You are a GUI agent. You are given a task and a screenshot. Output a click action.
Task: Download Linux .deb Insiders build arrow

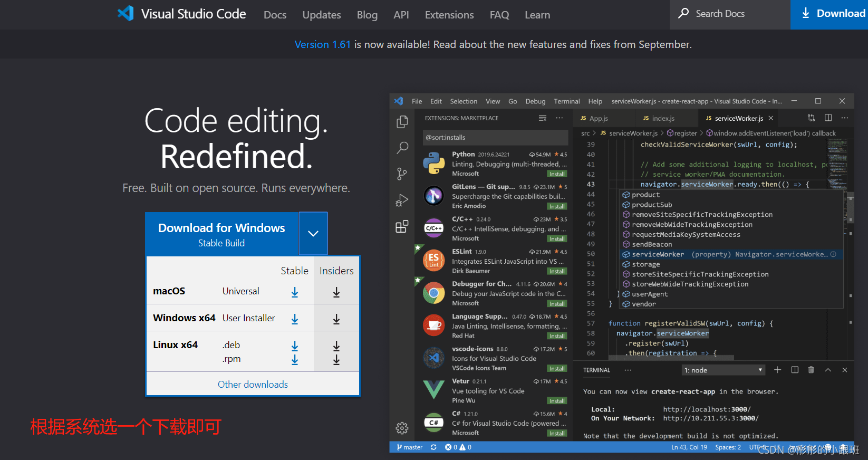coord(336,346)
